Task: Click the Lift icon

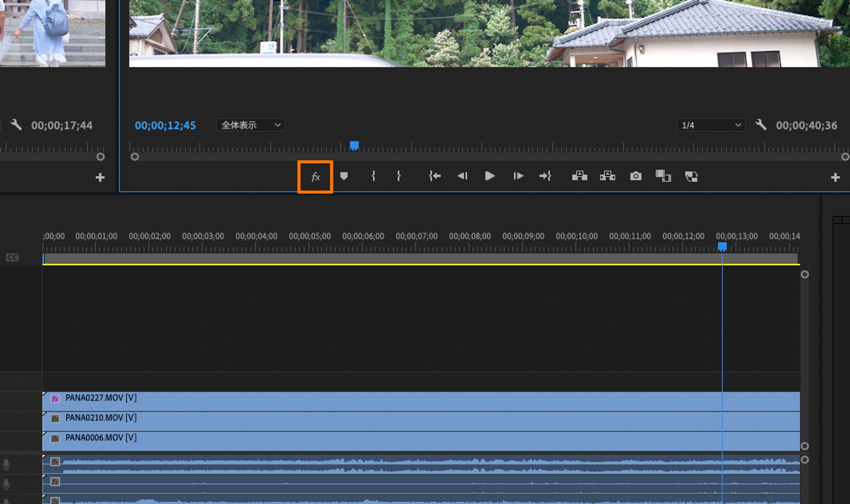Action: [580, 176]
